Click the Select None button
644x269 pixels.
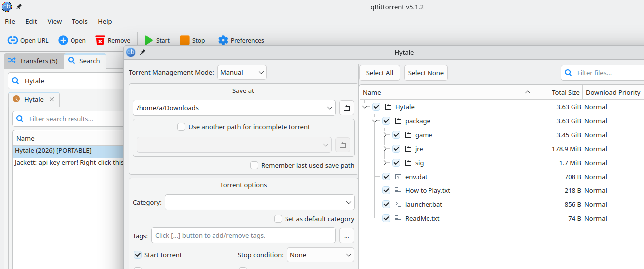426,73
